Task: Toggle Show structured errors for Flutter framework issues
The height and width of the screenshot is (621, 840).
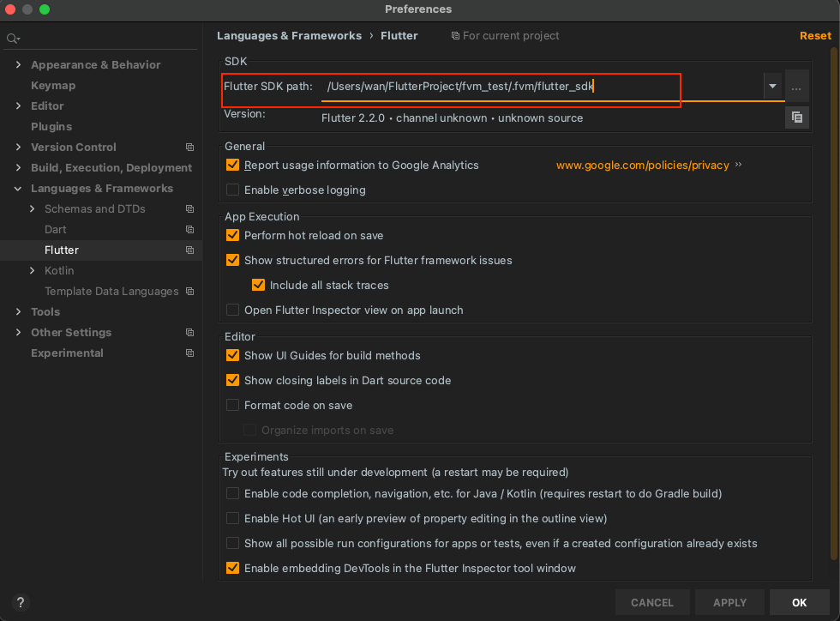Action: tap(232, 260)
